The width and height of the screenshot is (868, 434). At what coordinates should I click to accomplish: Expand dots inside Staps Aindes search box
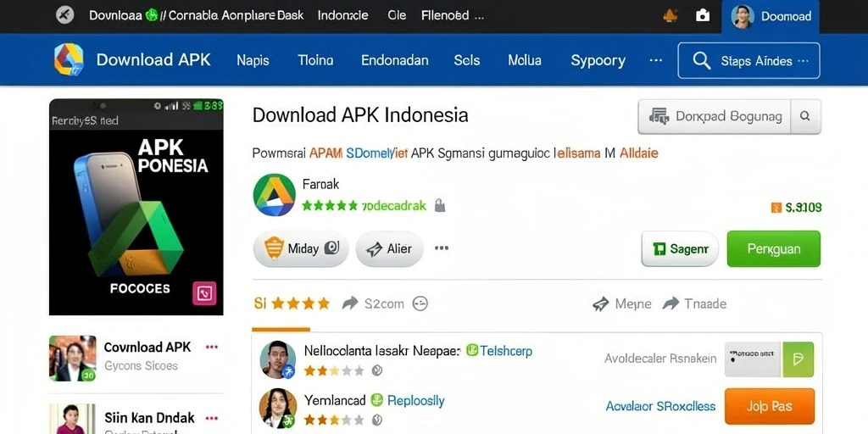803,61
